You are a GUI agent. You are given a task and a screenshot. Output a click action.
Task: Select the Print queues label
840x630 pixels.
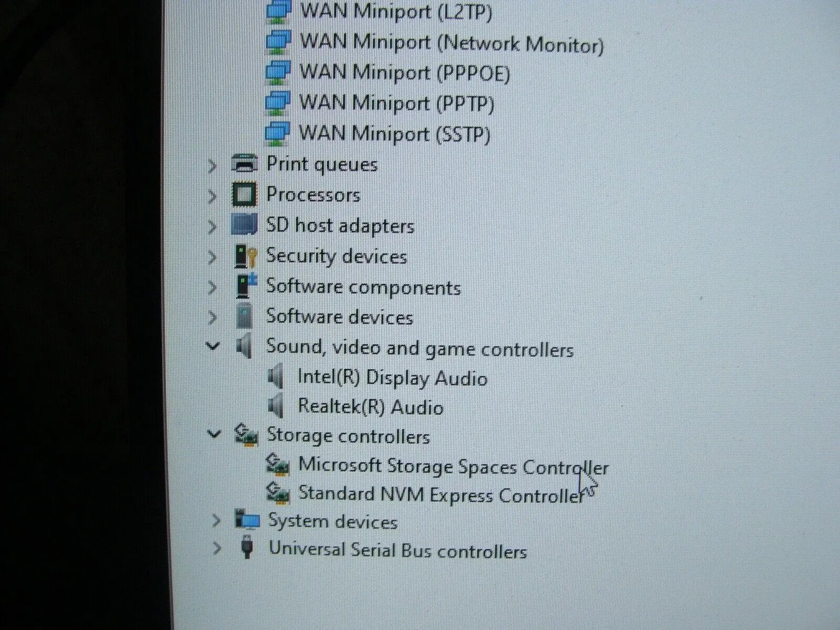(x=322, y=164)
